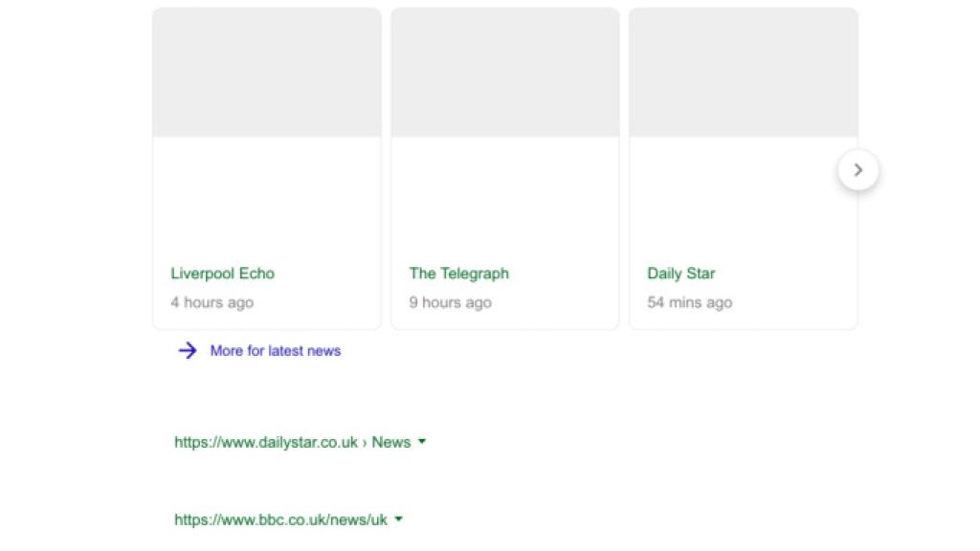Click the blue arrow beside More for latest news
This screenshot has height=551, width=980.
point(188,351)
